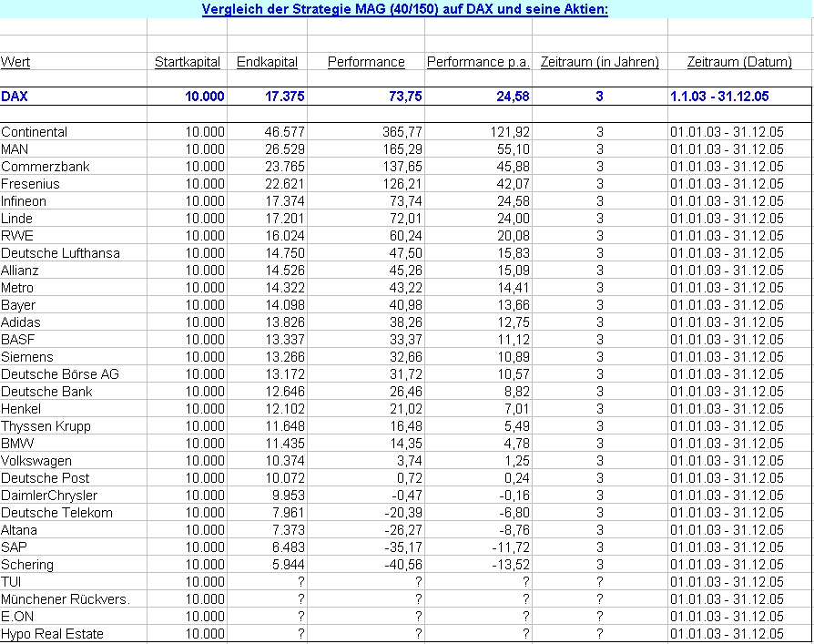This screenshot has width=814, height=644.
Task: Click the title 'Vergleich der Strategie MAG' link
Action: tap(404, 9)
